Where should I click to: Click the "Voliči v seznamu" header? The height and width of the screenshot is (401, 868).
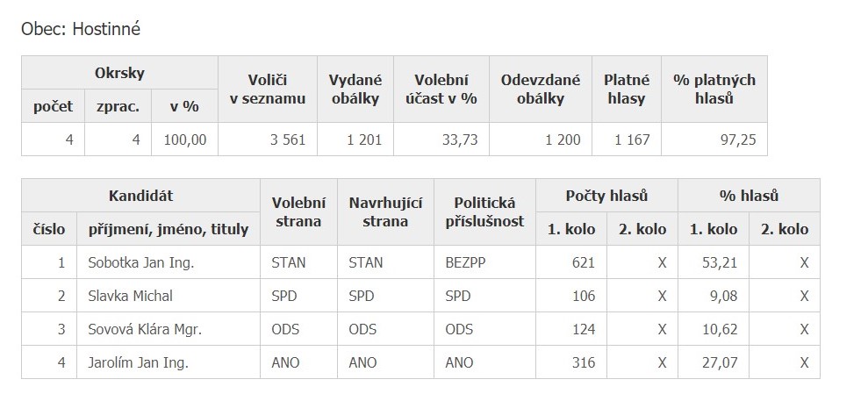268,90
